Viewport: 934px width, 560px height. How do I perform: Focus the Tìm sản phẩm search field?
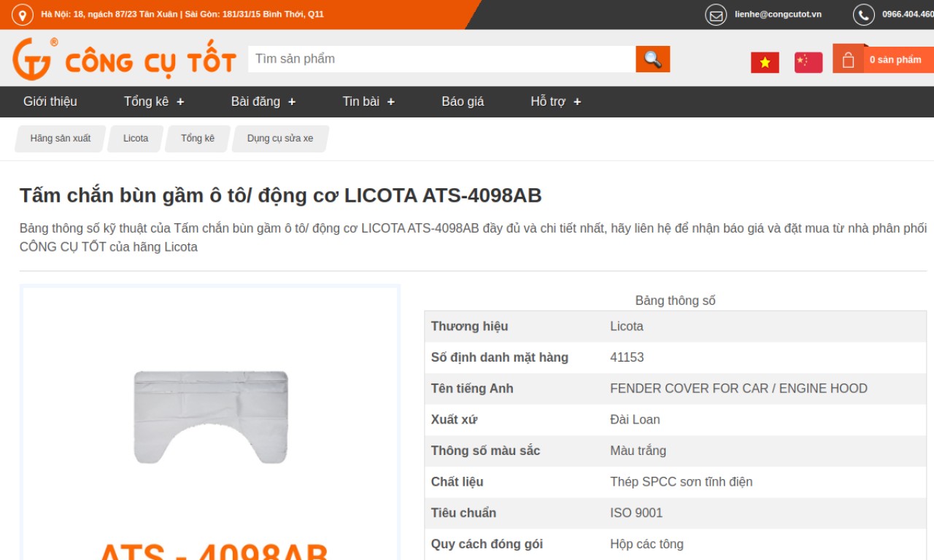[442, 59]
